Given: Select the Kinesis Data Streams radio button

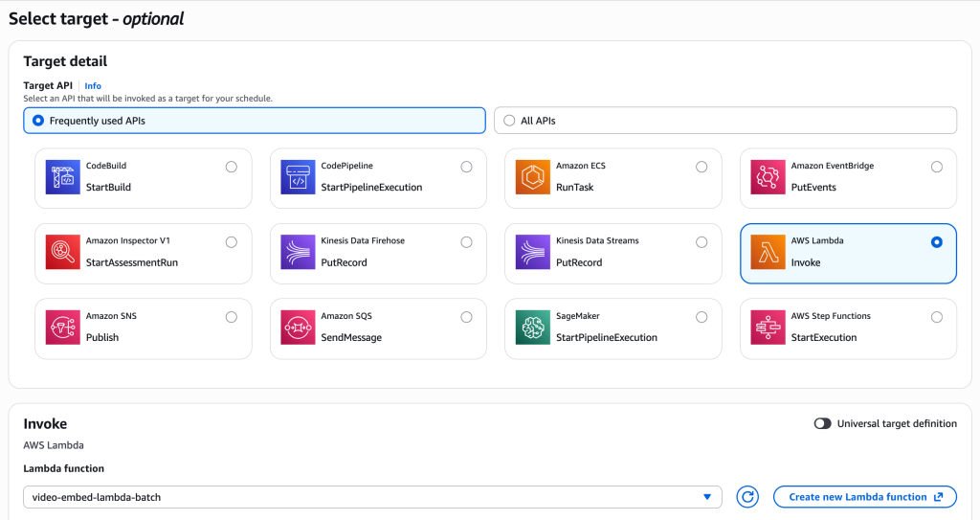Looking at the screenshot, I should point(702,242).
